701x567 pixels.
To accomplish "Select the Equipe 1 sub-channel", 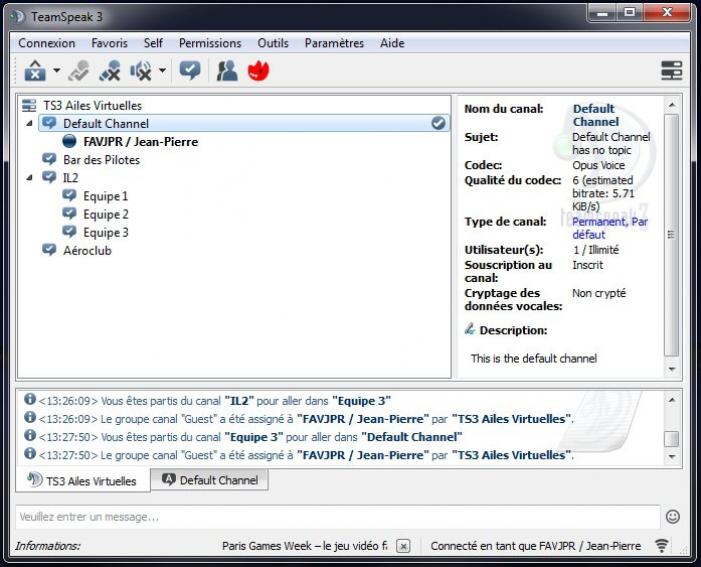I will click(106, 196).
